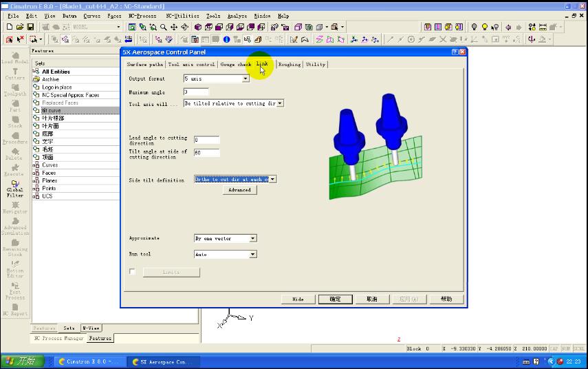
Task: Switch to the Surface paths tab
Action: 144,65
